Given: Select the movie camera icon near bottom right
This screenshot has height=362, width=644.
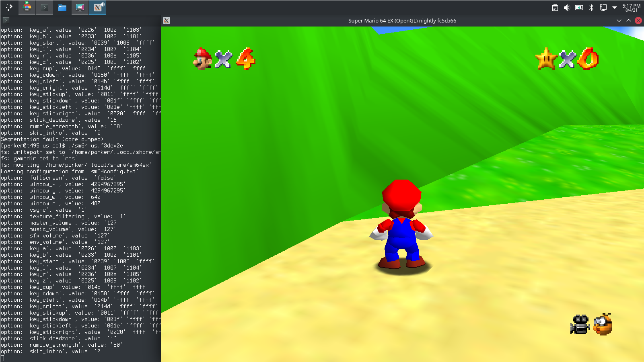Looking at the screenshot, I should [x=579, y=324].
